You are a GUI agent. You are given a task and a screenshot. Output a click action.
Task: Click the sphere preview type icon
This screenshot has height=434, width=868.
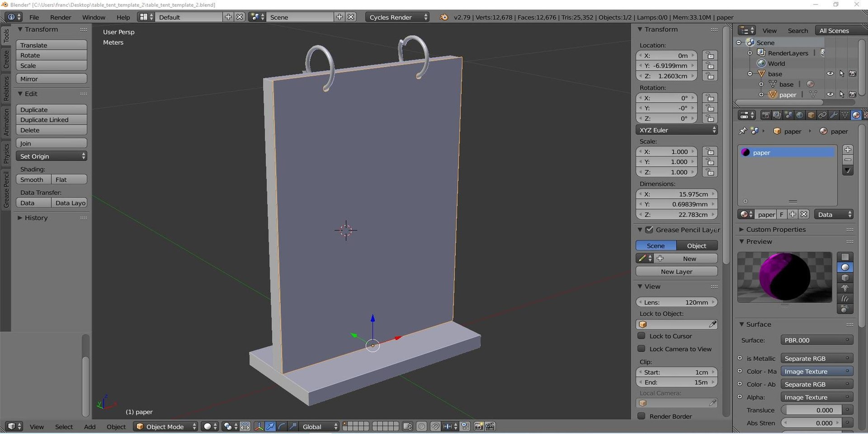tap(844, 267)
